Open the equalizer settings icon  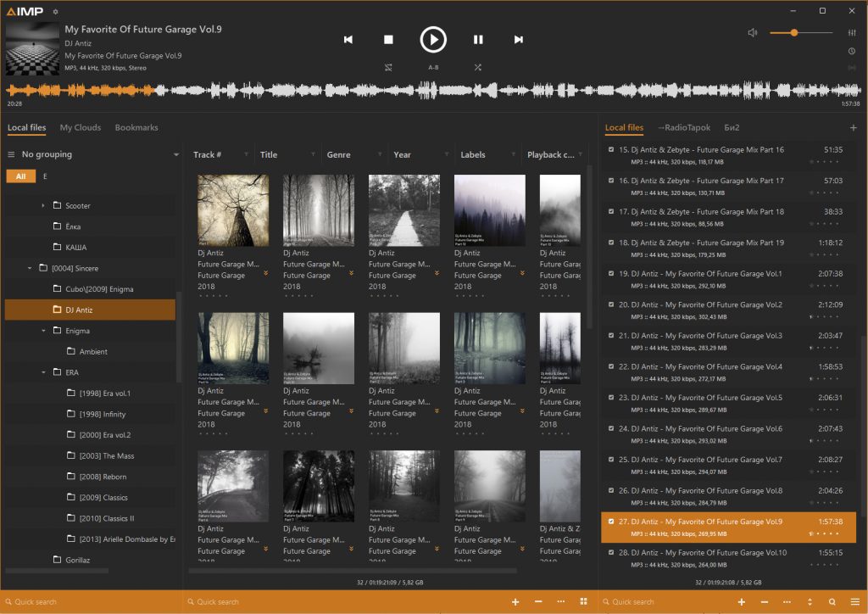click(852, 33)
